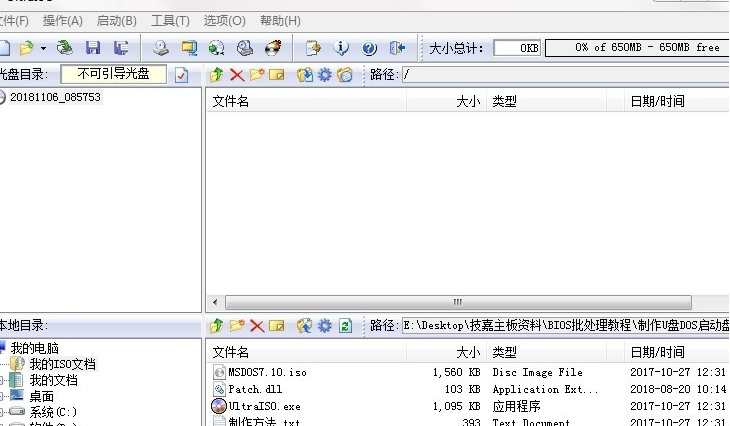Click the gear settings icon in lower pane

[x=324, y=325]
